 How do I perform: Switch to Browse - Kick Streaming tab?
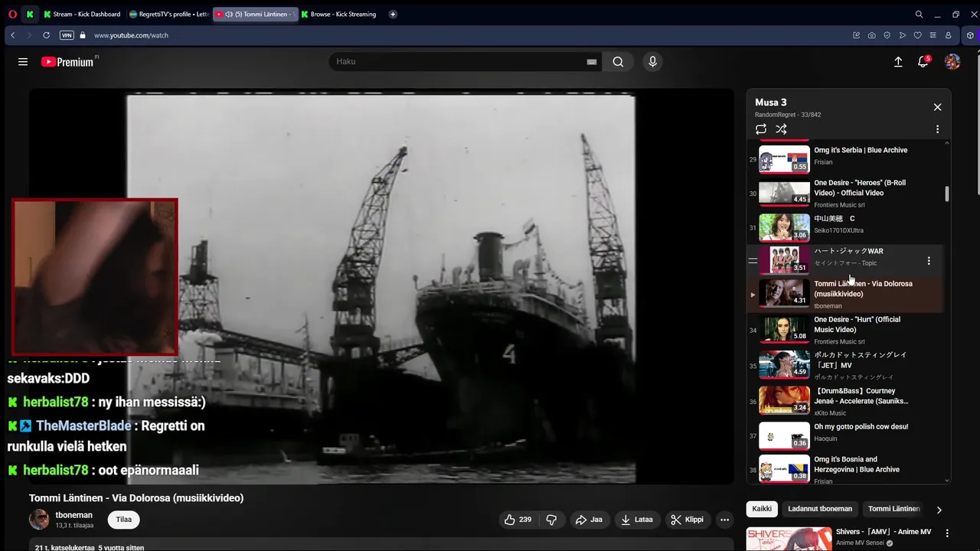click(339, 14)
